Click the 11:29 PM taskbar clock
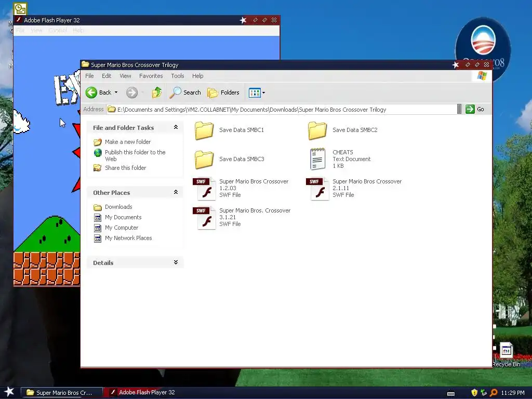This screenshot has width=532, height=399. 513,393
